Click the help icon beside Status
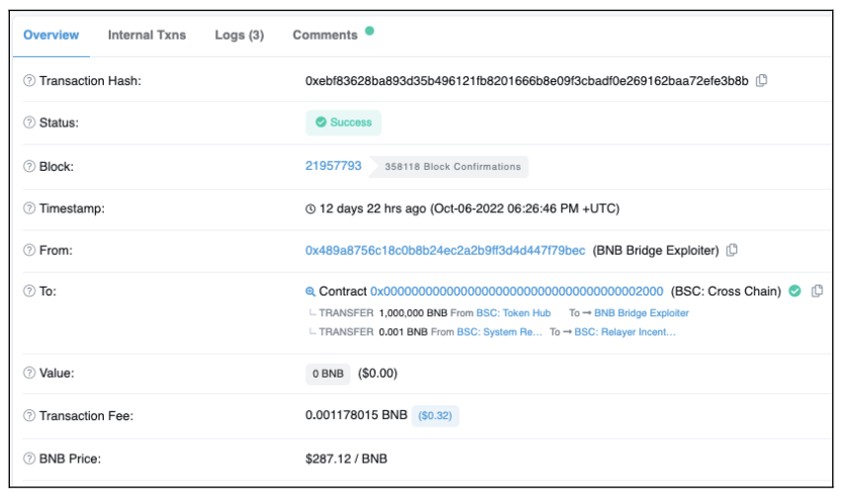This screenshot has width=850, height=504. click(30, 123)
